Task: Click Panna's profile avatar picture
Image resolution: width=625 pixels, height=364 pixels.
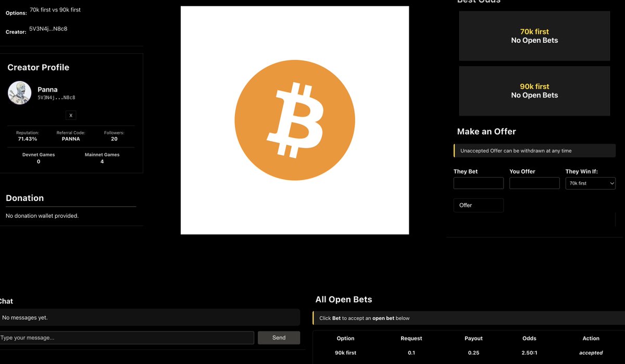Action: [20, 93]
